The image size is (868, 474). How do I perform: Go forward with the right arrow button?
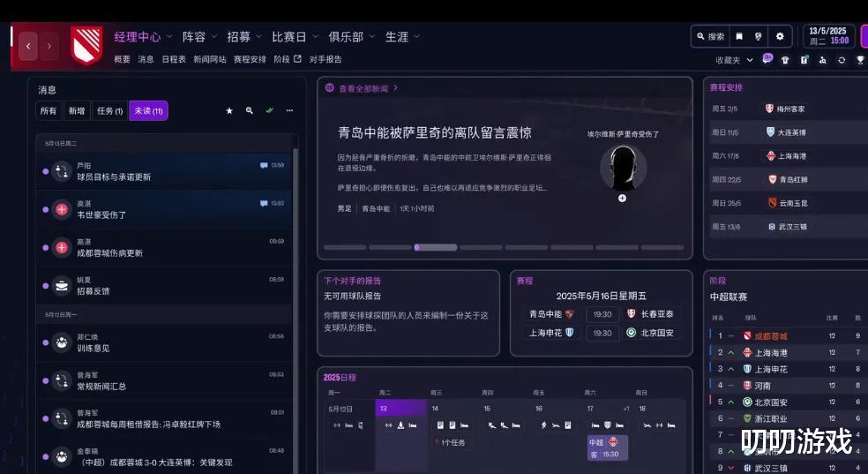pos(49,47)
